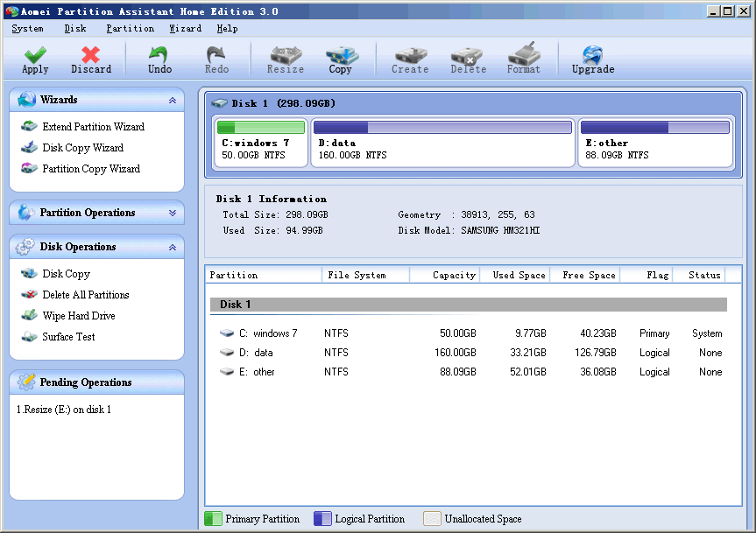Sort by Capacity column header
756x533 pixels.
(x=444, y=275)
